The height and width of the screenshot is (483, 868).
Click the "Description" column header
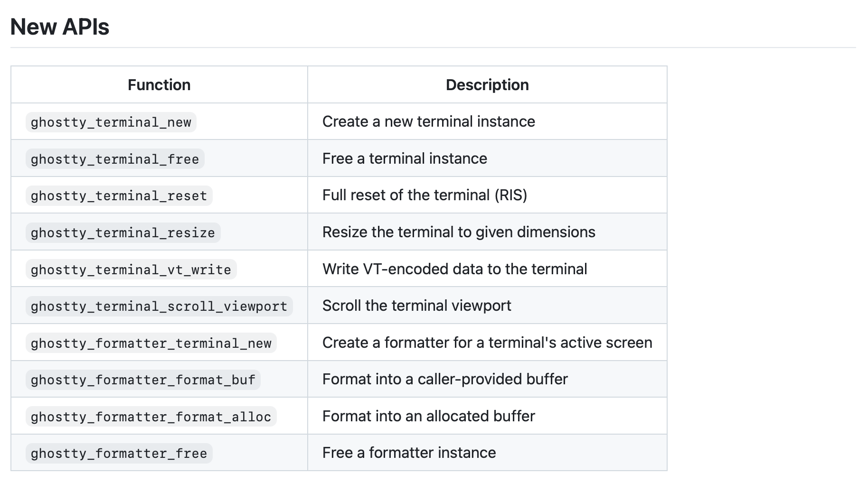(x=487, y=85)
